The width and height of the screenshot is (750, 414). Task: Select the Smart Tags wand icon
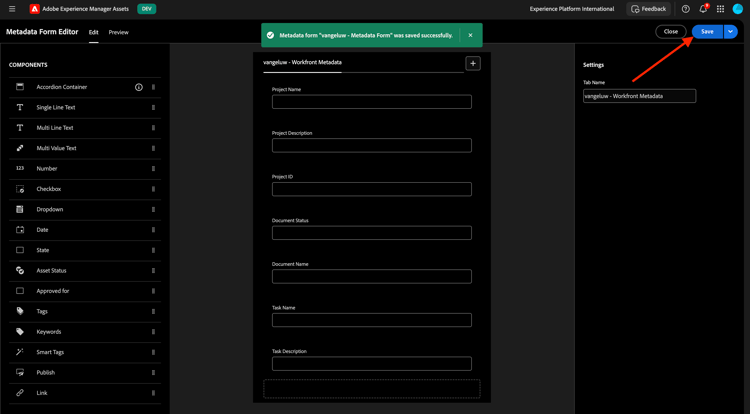click(x=20, y=352)
